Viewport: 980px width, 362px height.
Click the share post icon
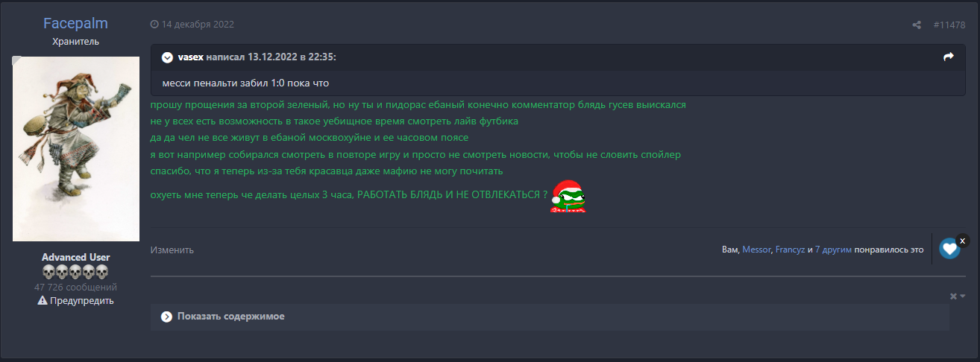pos(917,25)
